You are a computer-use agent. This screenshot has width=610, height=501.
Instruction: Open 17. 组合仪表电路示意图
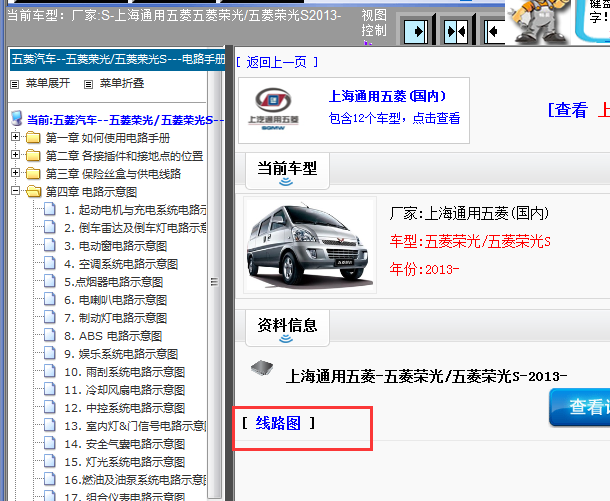tap(124, 496)
